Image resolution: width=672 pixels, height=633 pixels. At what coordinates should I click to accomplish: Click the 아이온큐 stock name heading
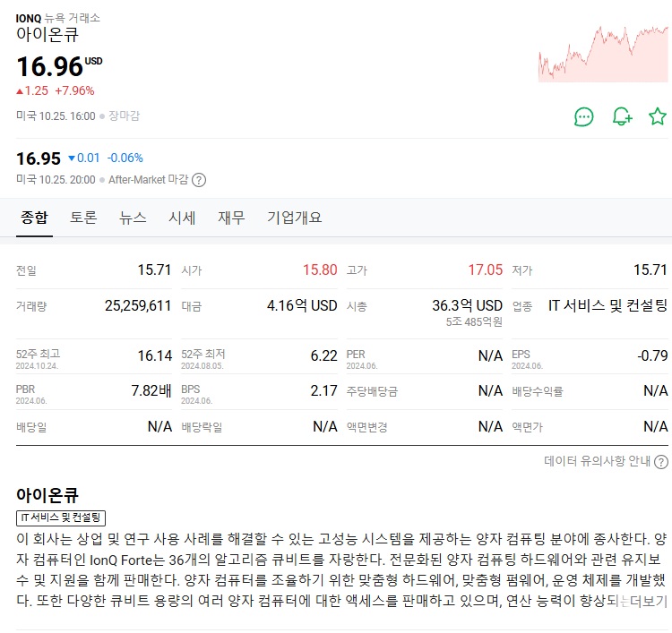[47, 34]
